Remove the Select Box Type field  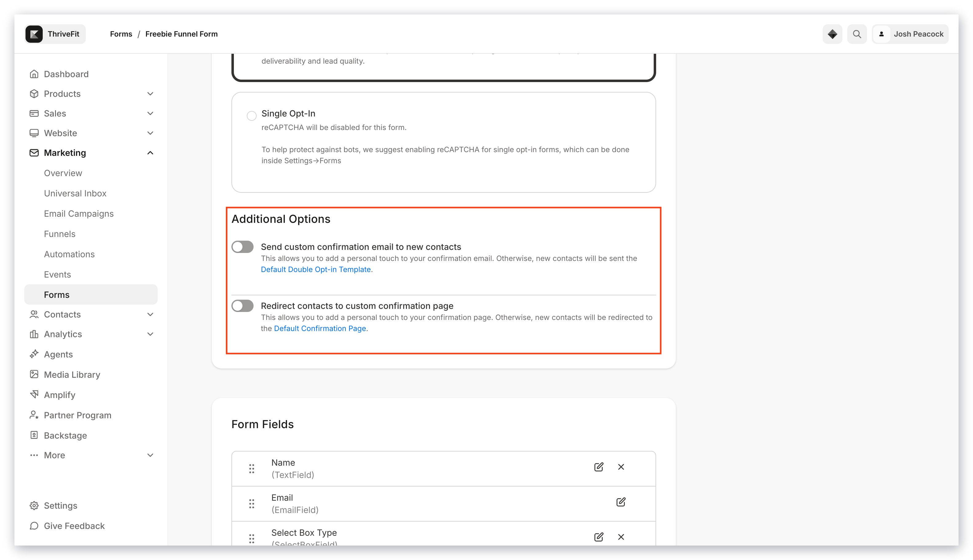click(x=621, y=537)
